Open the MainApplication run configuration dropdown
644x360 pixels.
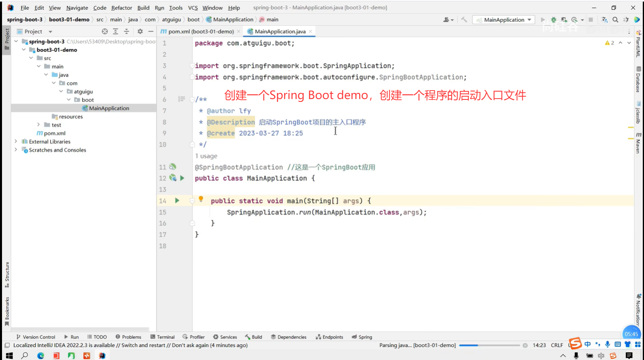503,19
